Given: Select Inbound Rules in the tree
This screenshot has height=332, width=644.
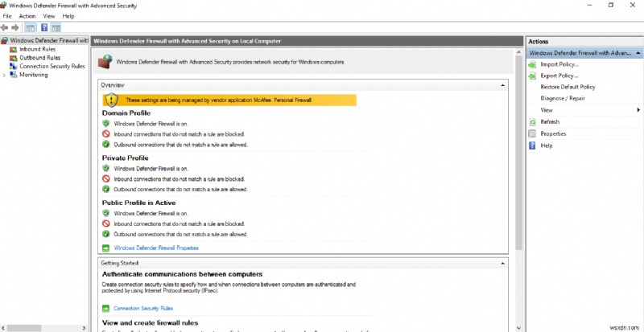Looking at the screenshot, I should pos(37,49).
